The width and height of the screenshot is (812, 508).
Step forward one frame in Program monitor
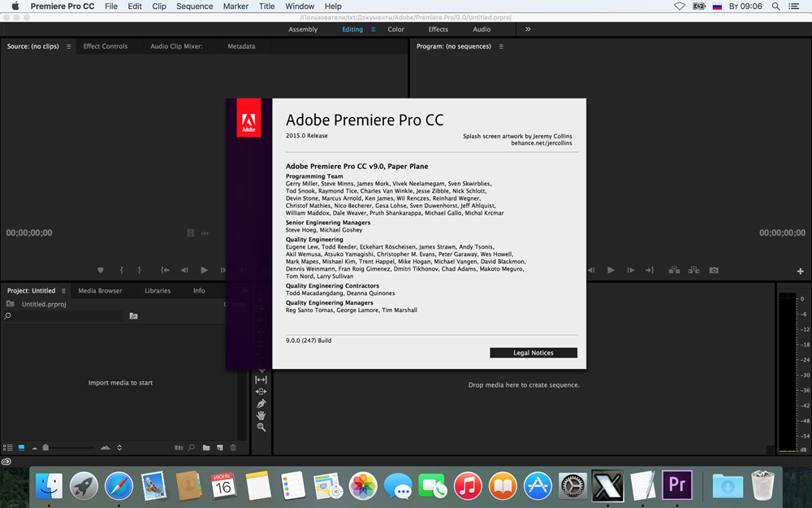(x=630, y=270)
